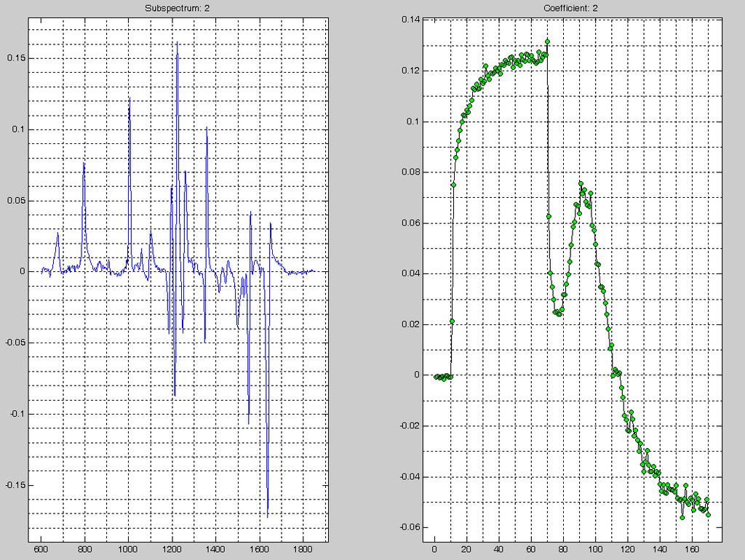Click the 80 x-axis label in Coefficient plot
This screenshot has width=745, height=560.
pos(563,549)
